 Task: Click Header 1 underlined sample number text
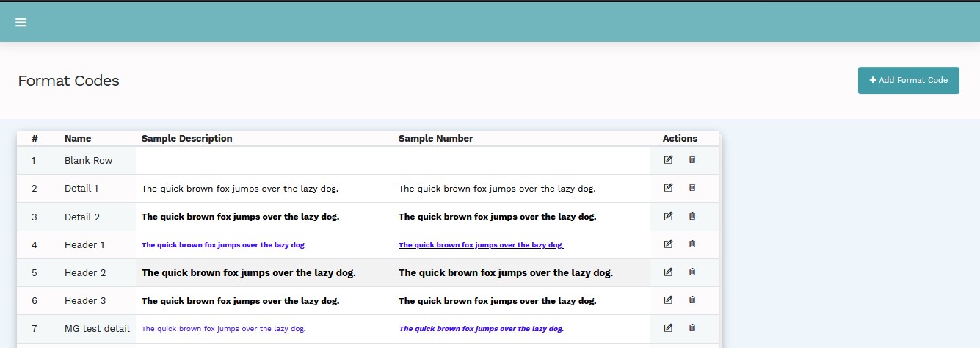click(481, 245)
